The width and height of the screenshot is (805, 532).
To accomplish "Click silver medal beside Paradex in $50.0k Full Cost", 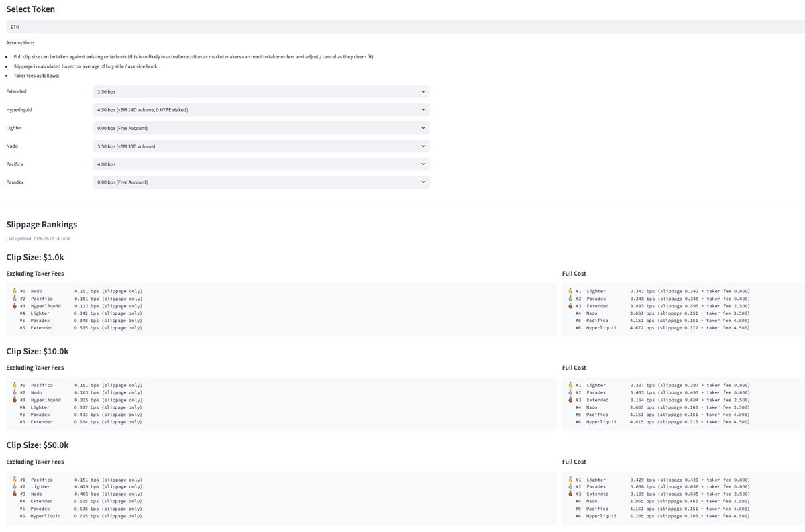I will tap(570, 487).
